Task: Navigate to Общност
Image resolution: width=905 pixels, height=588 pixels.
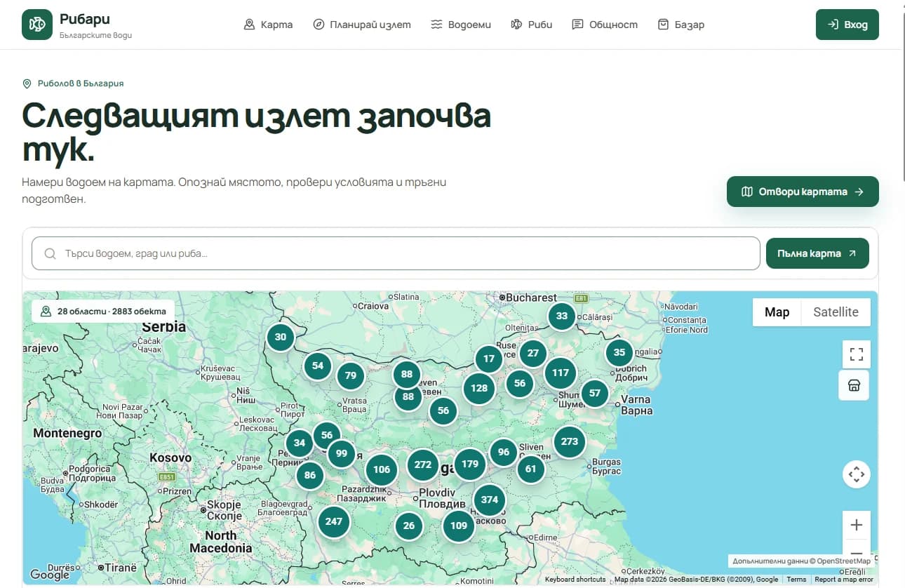Action: 605,25
